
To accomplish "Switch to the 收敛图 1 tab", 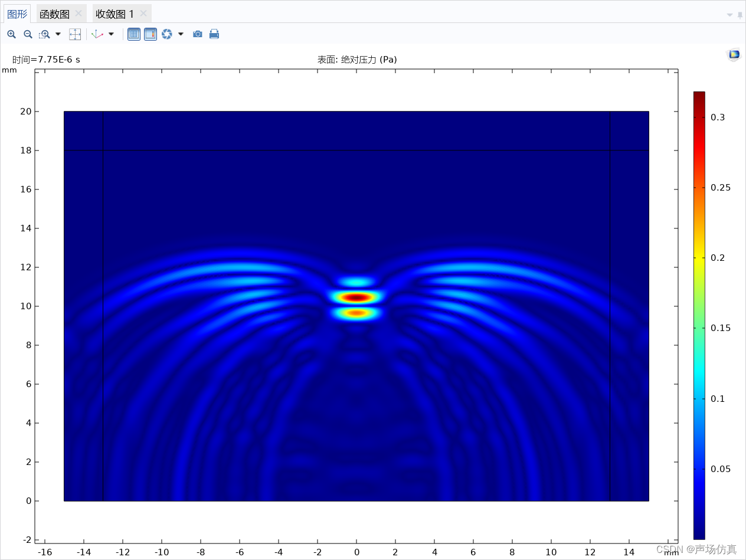I will coord(115,14).
